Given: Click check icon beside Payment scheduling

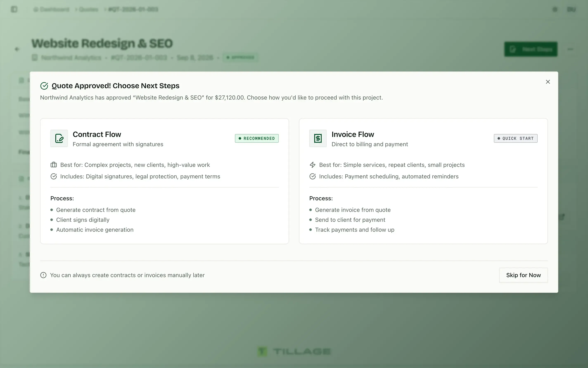Looking at the screenshot, I should (312, 176).
